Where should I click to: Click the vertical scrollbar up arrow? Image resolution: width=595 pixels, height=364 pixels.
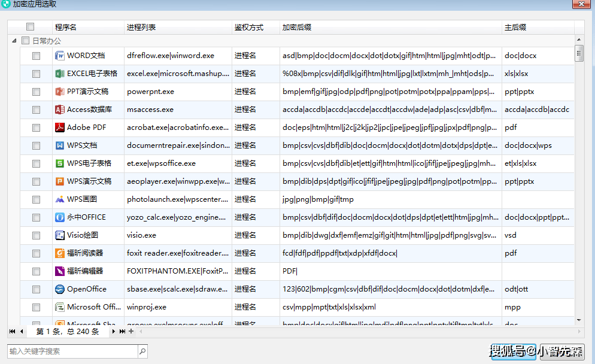[x=579, y=40]
